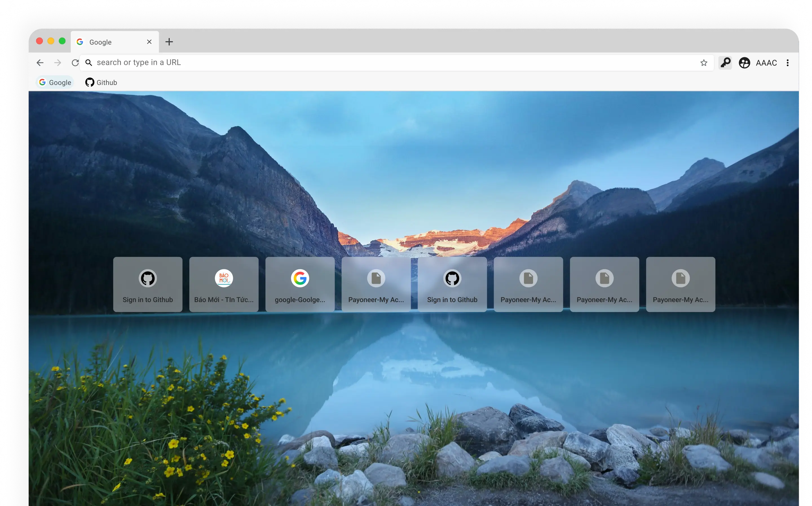
Task: Open a new tab with plus button
Action: pos(169,42)
